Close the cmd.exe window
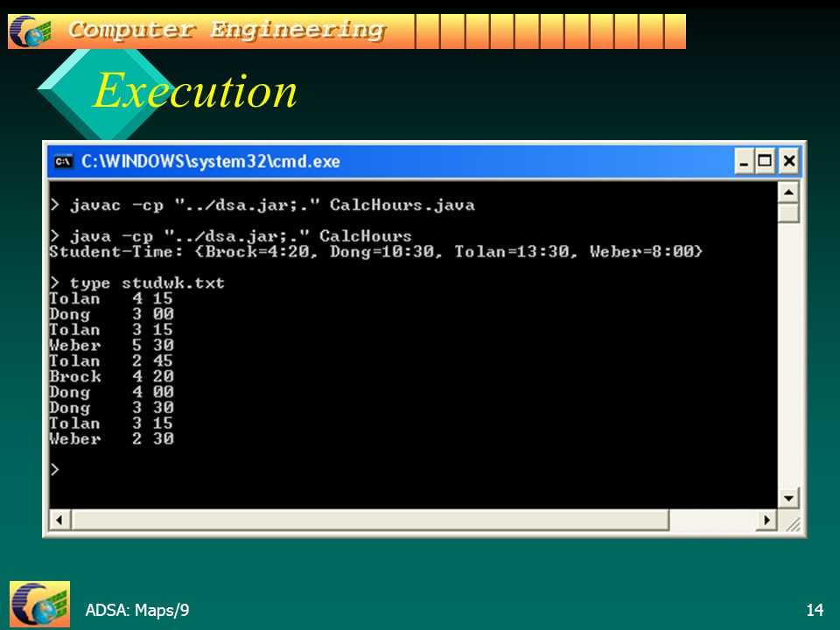This screenshot has height=630, width=840. [789, 161]
